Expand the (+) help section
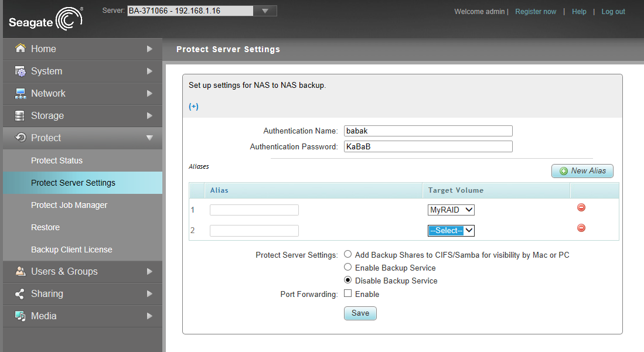 point(193,107)
